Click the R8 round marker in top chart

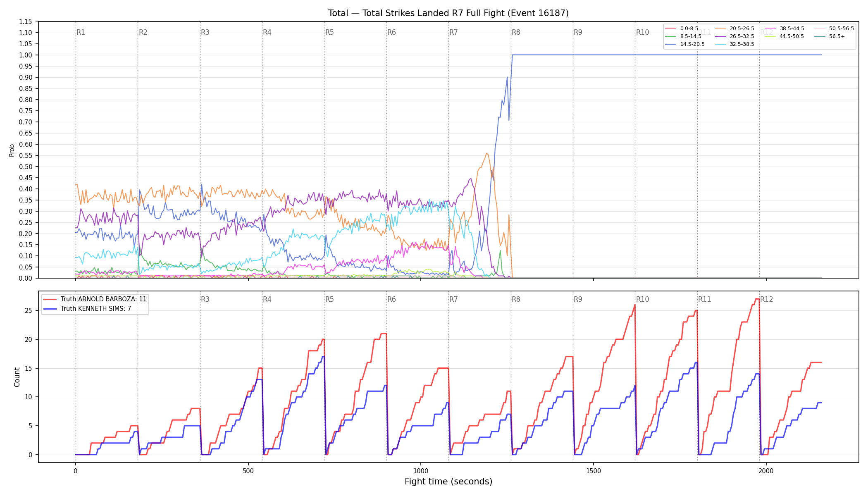tap(516, 32)
